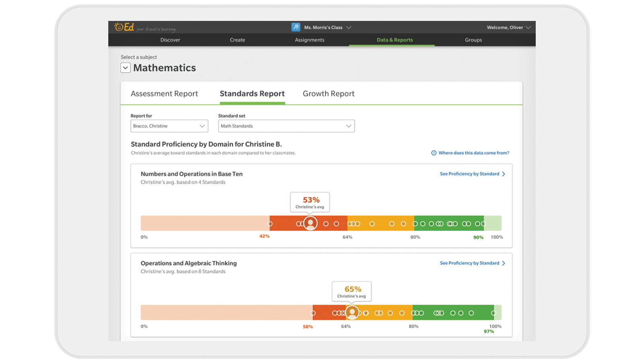Click the arrow after Operations and Algebraic Thinking See Proficiency link

click(x=504, y=263)
